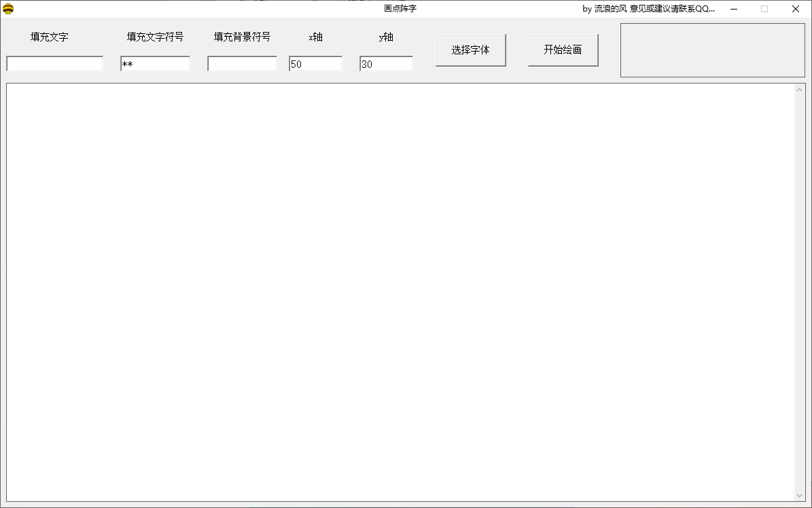Click the 填充文字 label
The width and height of the screenshot is (812, 508).
click(49, 37)
